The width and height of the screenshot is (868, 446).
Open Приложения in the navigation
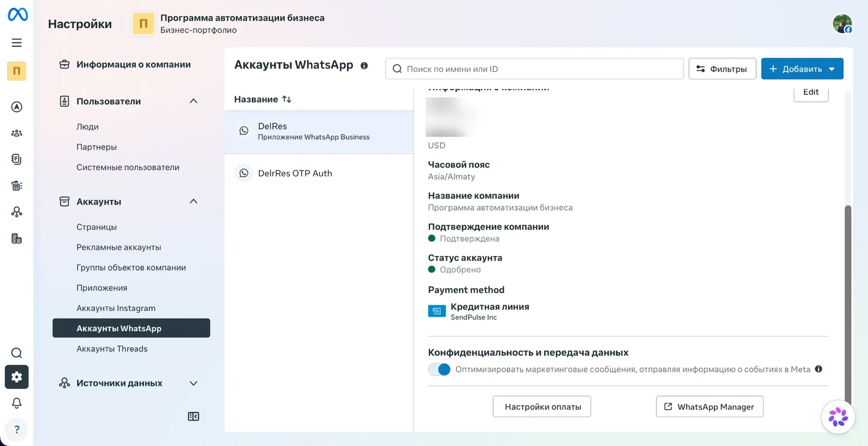[x=102, y=288]
